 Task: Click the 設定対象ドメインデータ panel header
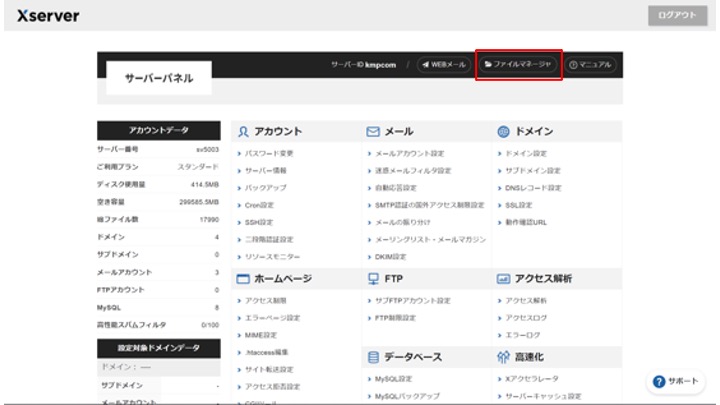[x=159, y=348]
